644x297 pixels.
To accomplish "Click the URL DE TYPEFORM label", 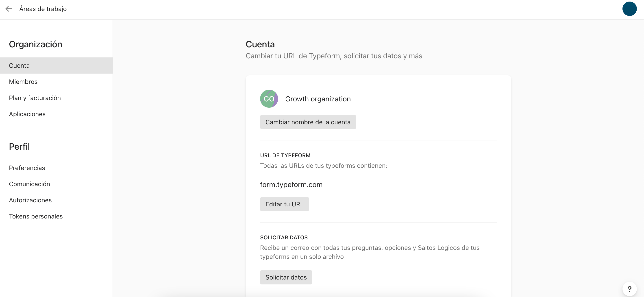I will pos(285,155).
